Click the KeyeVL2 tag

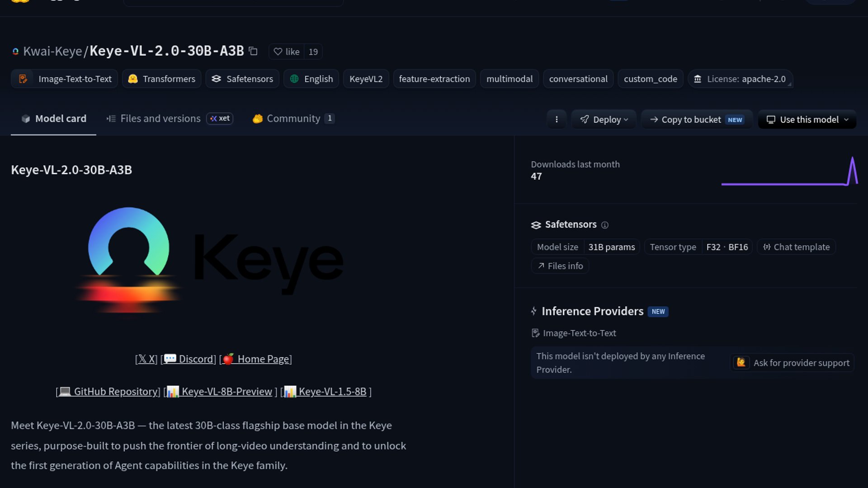[x=366, y=79]
